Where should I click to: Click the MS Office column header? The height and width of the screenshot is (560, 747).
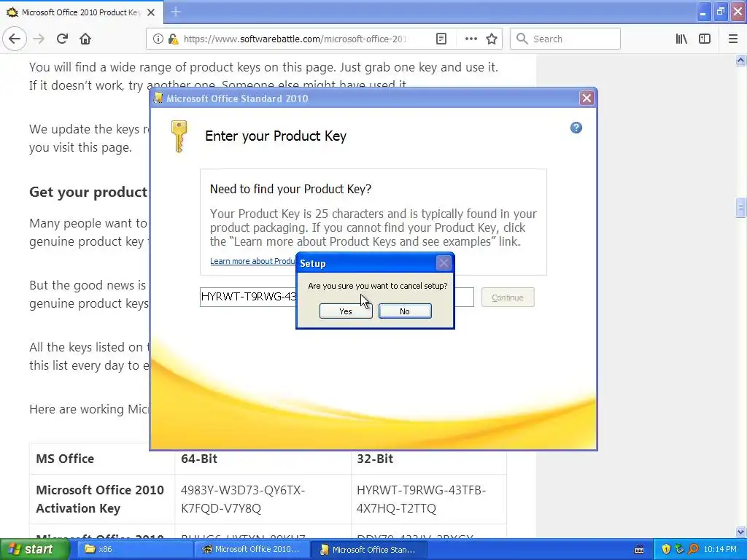click(65, 459)
